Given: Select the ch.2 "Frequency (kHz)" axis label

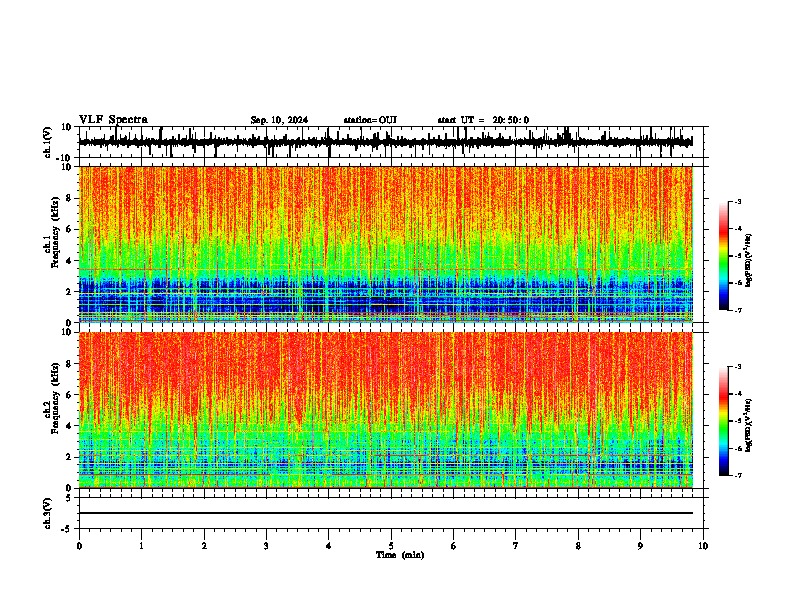Looking at the screenshot, I should [x=55, y=398].
